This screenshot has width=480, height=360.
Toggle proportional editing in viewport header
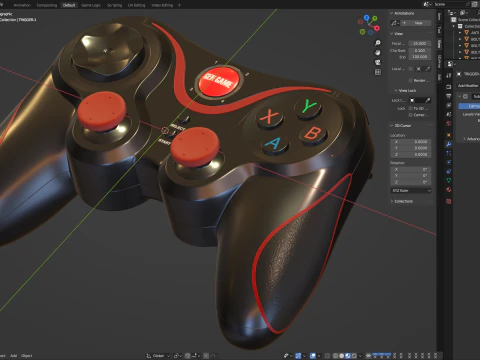(206, 356)
